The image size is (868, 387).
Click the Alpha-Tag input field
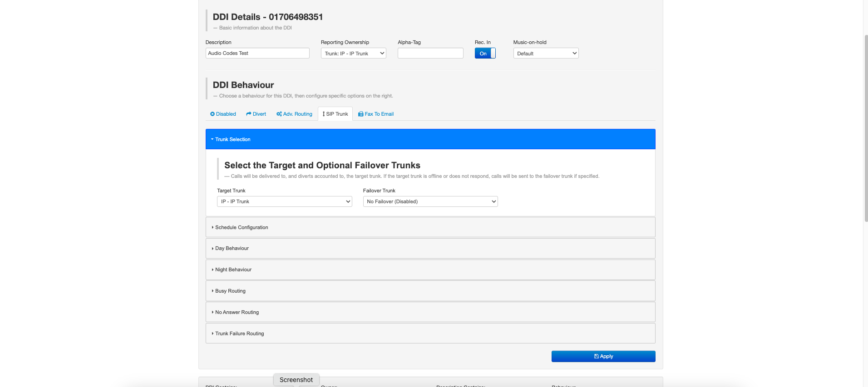tap(430, 53)
